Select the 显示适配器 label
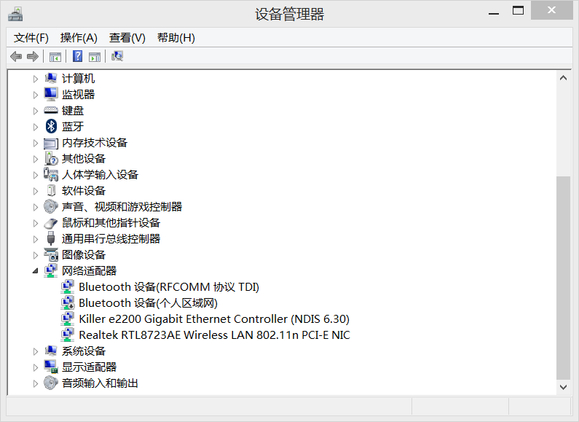The height and width of the screenshot is (422, 579). point(89,367)
